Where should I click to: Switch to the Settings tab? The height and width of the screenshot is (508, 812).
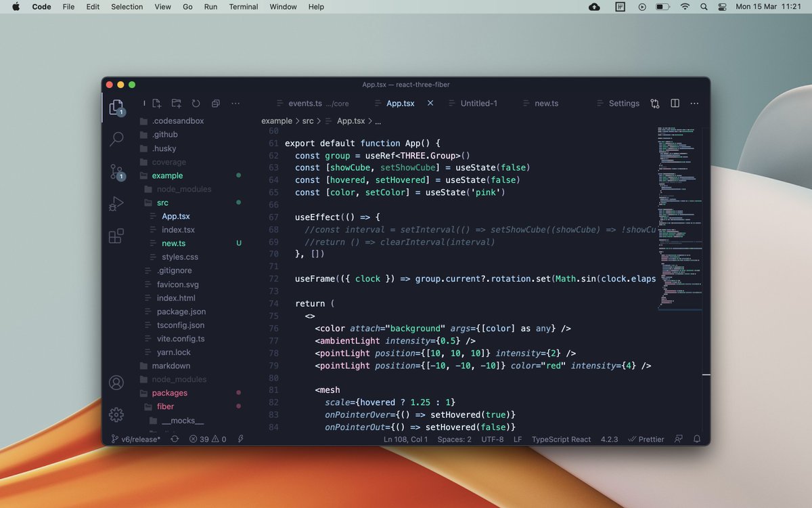tap(624, 104)
